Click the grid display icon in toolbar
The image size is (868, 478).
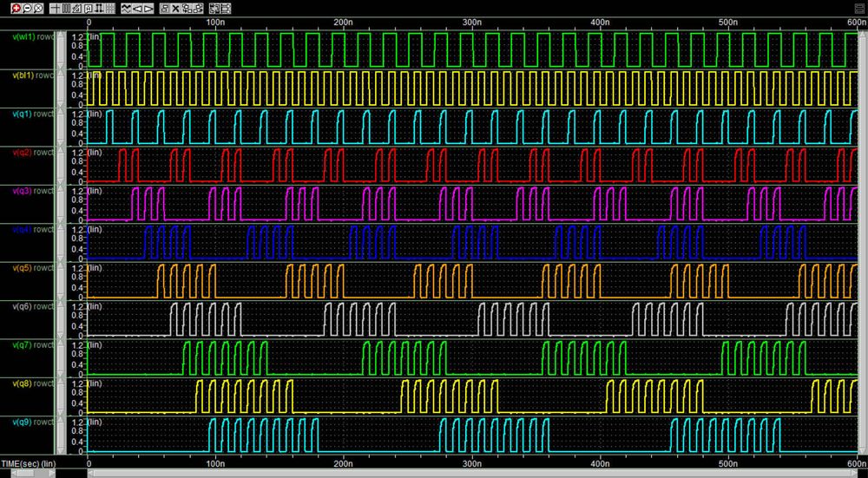click(x=110, y=8)
